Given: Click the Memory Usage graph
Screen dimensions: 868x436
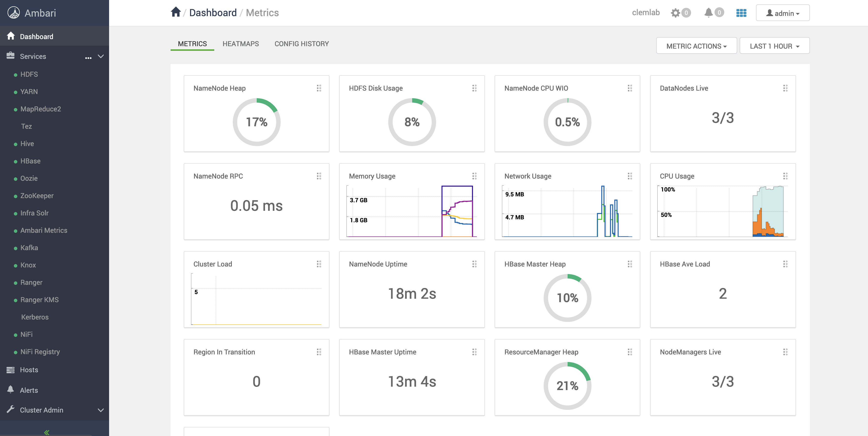Looking at the screenshot, I should [412, 211].
